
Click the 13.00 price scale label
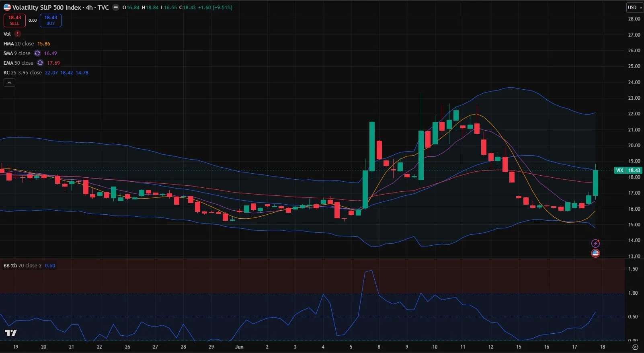634,257
